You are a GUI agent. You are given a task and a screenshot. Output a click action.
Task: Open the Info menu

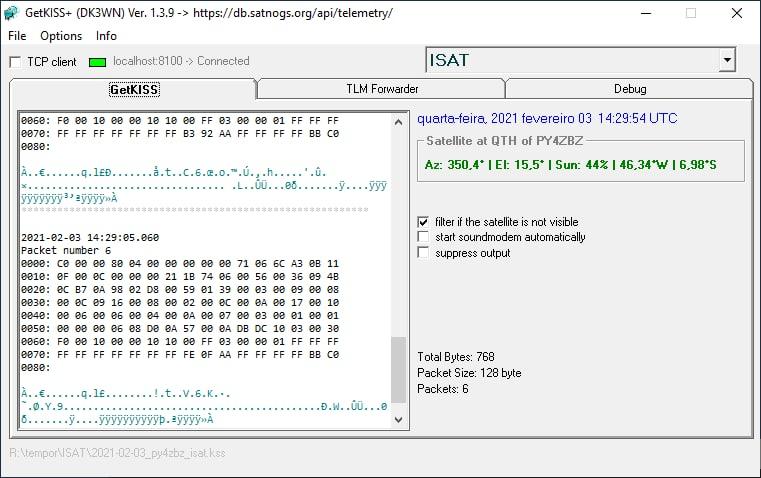pyautogui.click(x=106, y=36)
